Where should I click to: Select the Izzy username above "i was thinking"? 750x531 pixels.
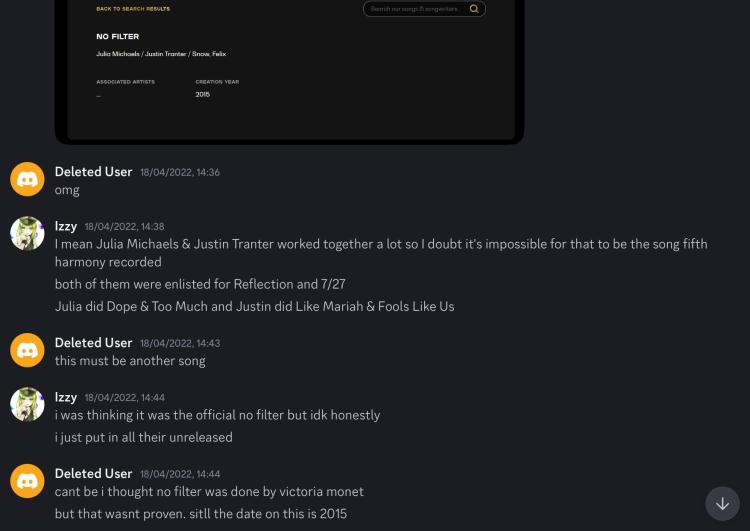[66, 397]
